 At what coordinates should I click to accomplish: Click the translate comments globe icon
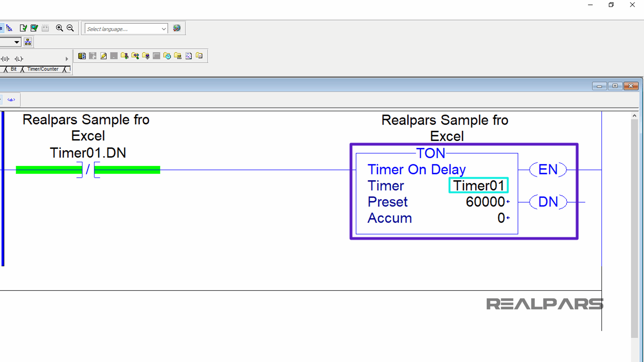(x=177, y=28)
